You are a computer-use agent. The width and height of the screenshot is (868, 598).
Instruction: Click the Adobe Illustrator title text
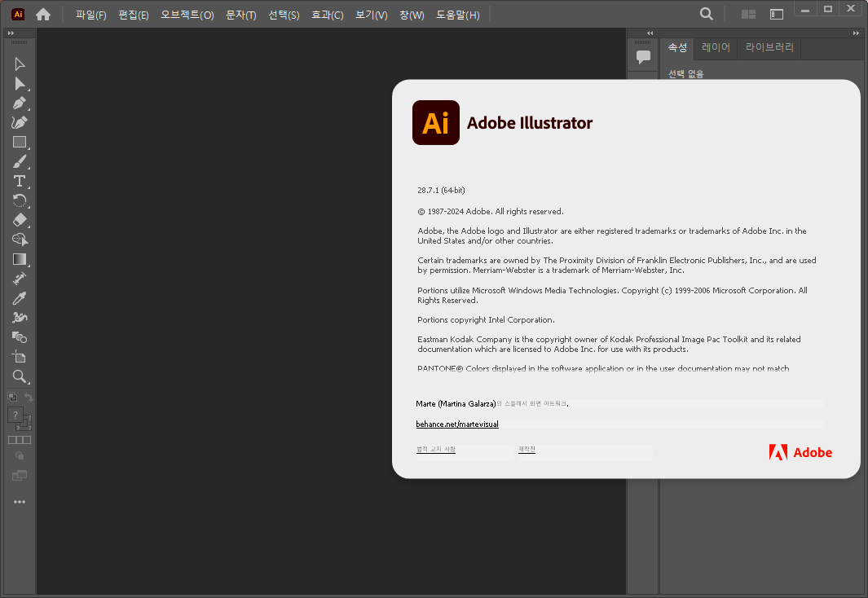coord(530,123)
